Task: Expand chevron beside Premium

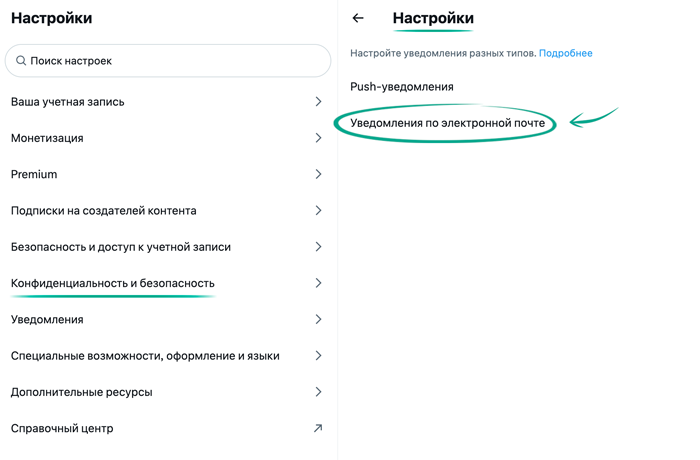Action: pyautogui.click(x=318, y=174)
